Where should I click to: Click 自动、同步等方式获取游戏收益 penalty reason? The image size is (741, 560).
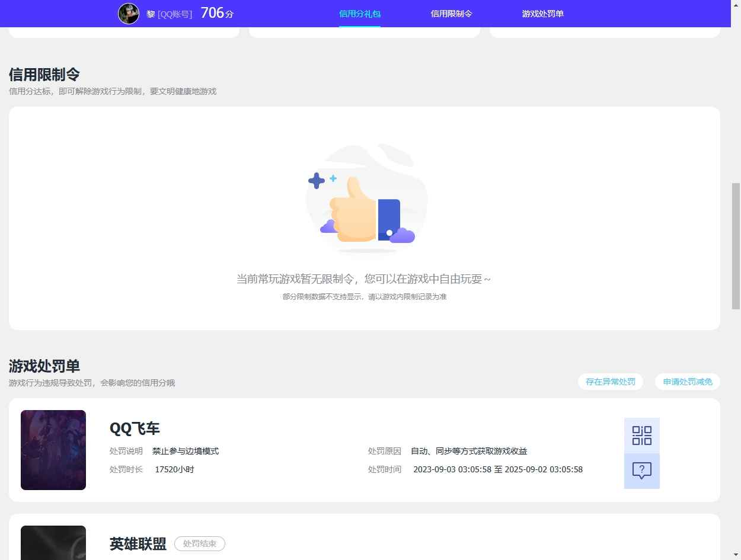tap(469, 451)
